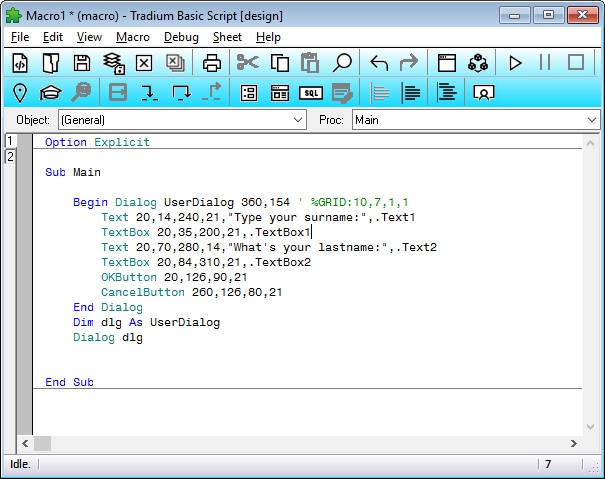Image resolution: width=605 pixels, height=479 pixels.
Task: Click the New macro file icon
Action: pyautogui.click(x=19, y=63)
